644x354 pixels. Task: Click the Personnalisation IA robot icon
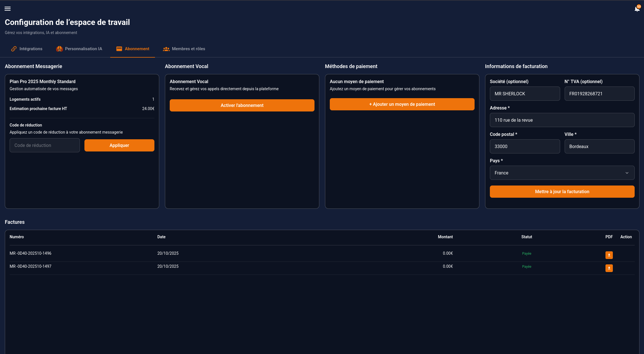pos(59,49)
